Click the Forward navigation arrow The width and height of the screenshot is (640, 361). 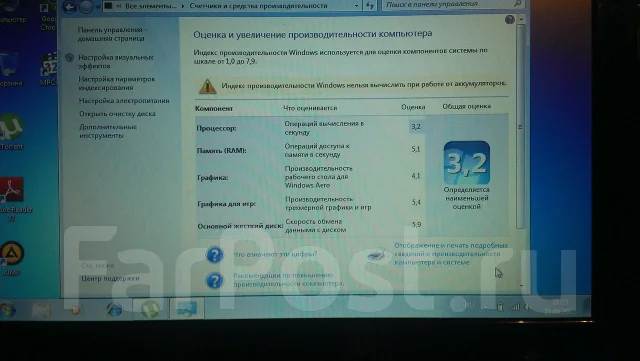tap(86, 7)
